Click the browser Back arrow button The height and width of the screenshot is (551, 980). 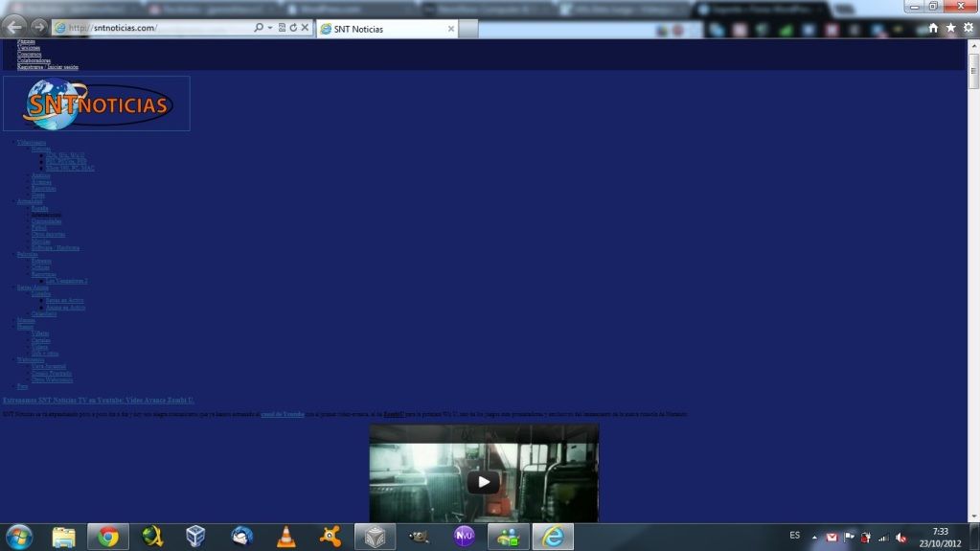15,27
